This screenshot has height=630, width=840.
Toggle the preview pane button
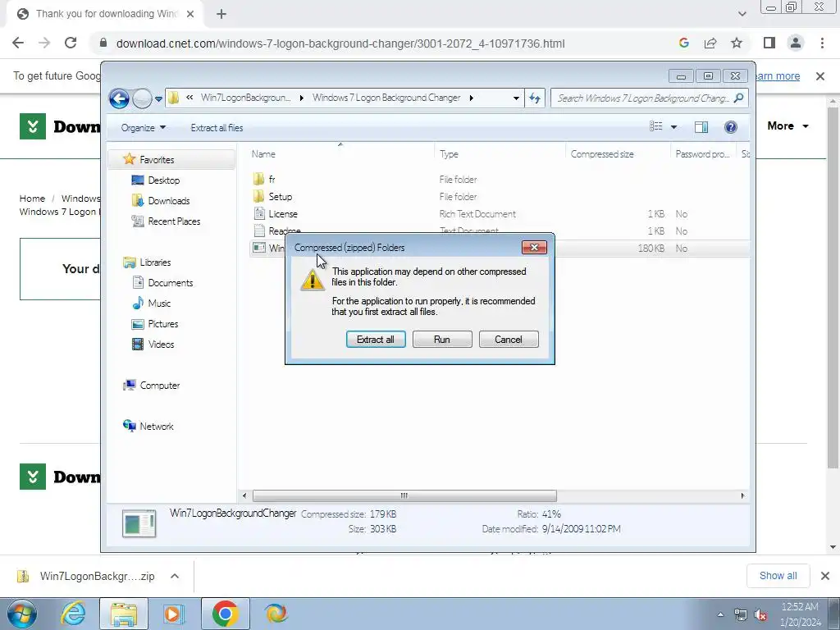(701, 127)
